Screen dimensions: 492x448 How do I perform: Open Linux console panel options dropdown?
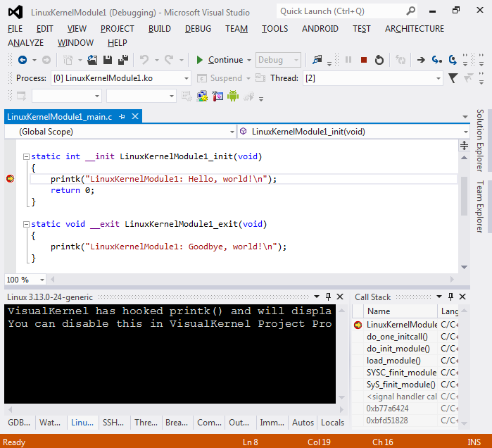[x=317, y=297]
